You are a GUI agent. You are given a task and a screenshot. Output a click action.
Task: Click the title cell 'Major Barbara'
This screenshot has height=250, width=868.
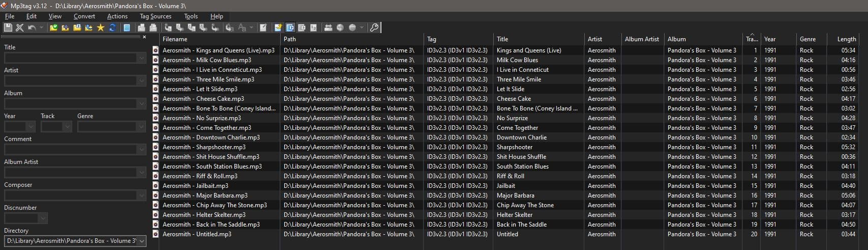(x=515, y=196)
